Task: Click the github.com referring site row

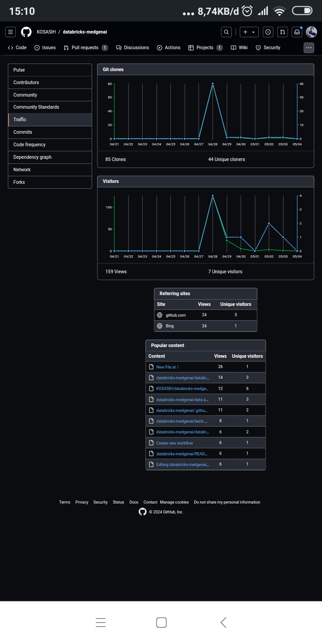Action: tap(206, 315)
